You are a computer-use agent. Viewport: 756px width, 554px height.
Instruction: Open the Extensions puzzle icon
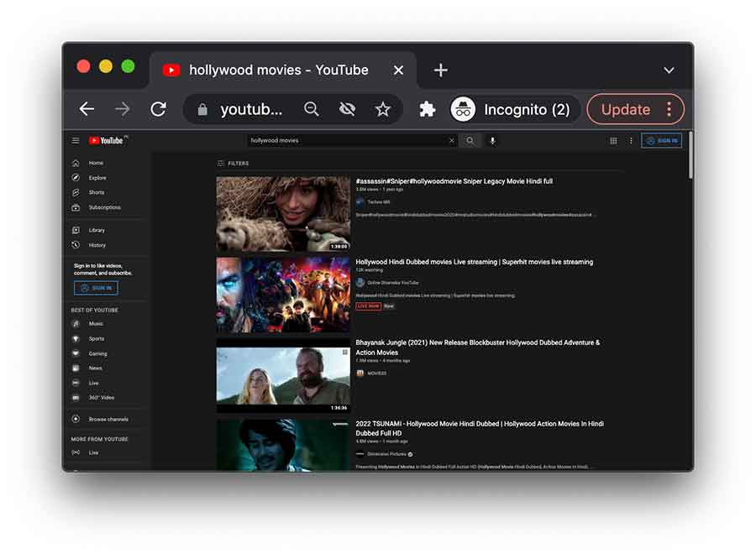point(428,109)
